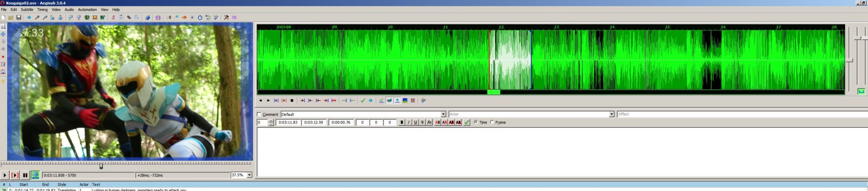This screenshot has height=191, width=868.
Task: Select the Time radio button
Action: pos(476,122)
